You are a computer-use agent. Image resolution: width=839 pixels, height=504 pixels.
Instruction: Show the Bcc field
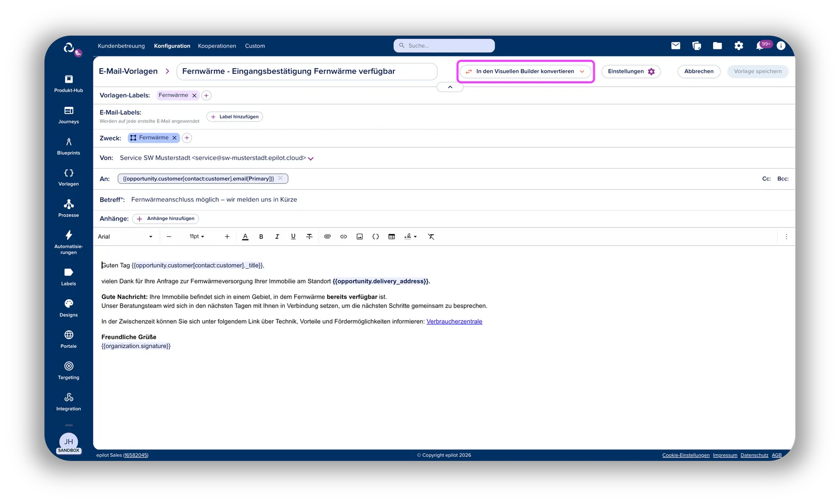783,179
